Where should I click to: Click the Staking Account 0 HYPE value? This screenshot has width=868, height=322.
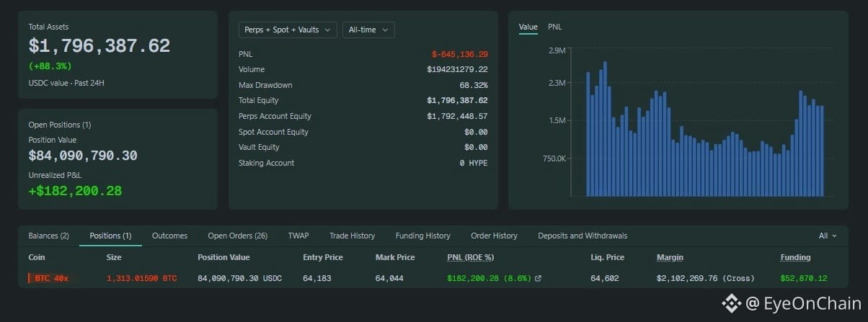tap(474, 163)
